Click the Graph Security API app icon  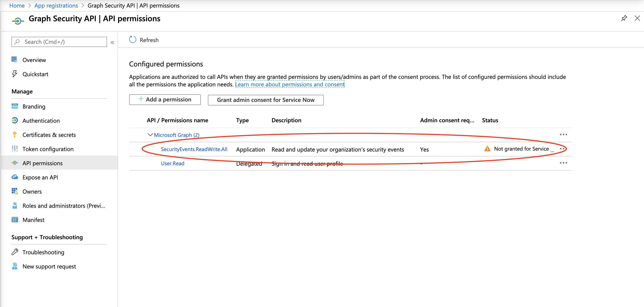(18, 21)
